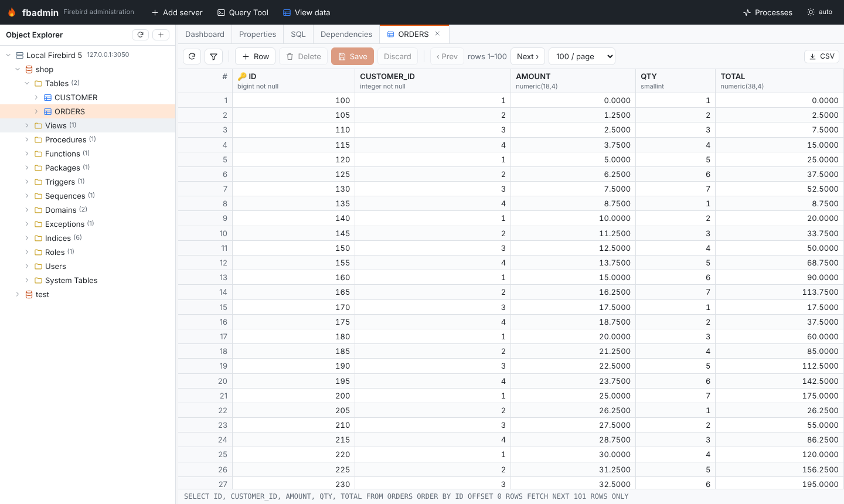The width and height of the screenshot is (844, 504).
Task: Save changes to the ORDERS table
Action: click(353, 56)
